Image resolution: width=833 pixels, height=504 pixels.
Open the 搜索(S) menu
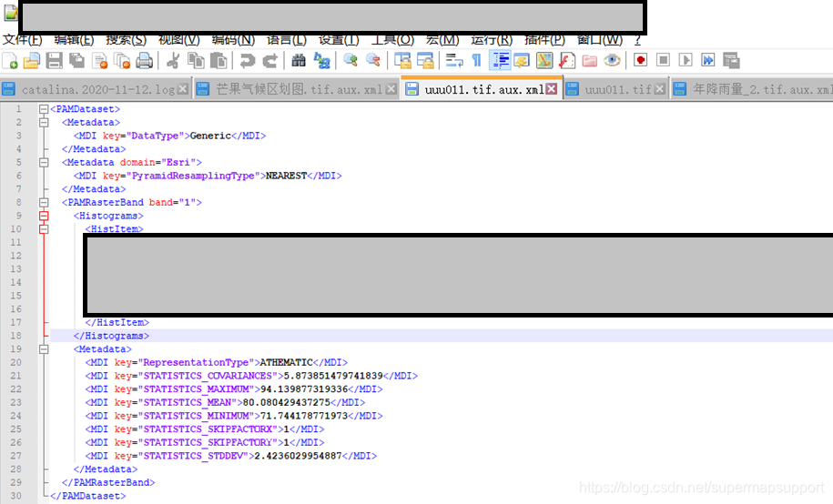pyautogui.click(x=126, y=40)
